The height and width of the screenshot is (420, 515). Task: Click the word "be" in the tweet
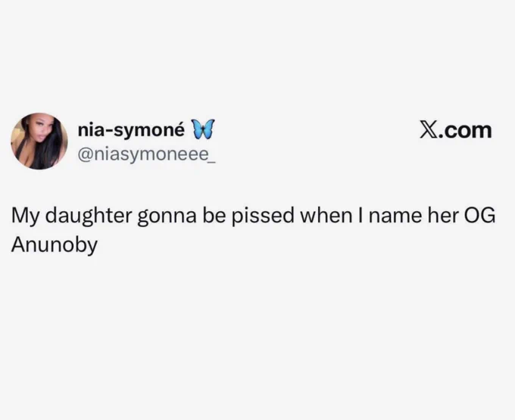tap(212, 216)
